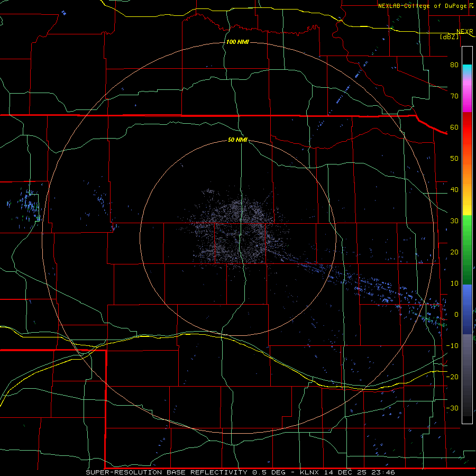Viewport: 476px width, 476px height.
Task: Click the 'KLNX' radar site identifier
Action: coord(309,472)
